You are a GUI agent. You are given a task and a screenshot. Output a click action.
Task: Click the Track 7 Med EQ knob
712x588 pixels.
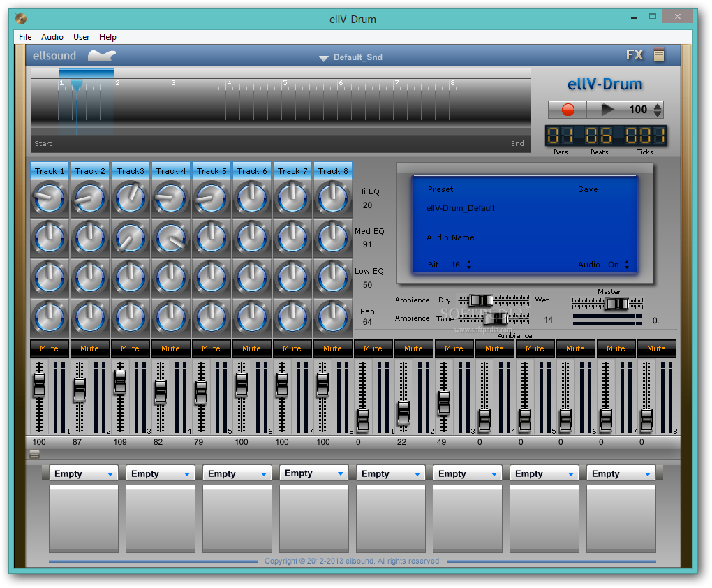tap(292, 237)
